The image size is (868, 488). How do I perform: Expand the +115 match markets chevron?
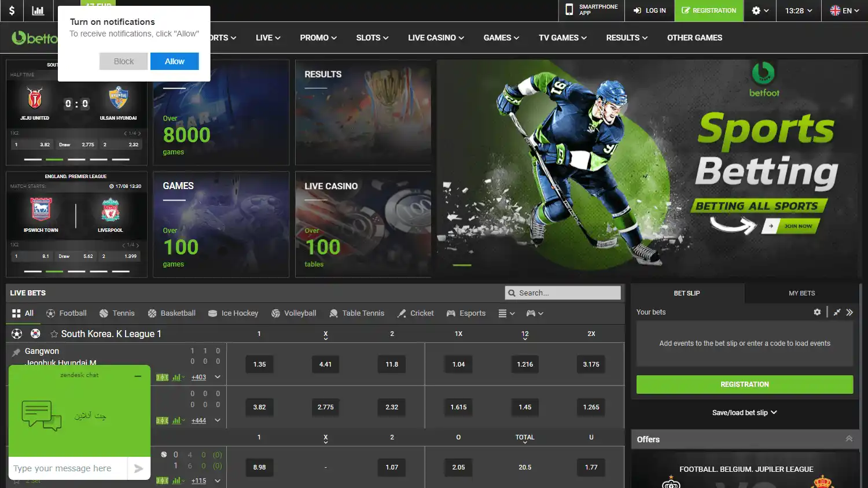coord(218,480)
